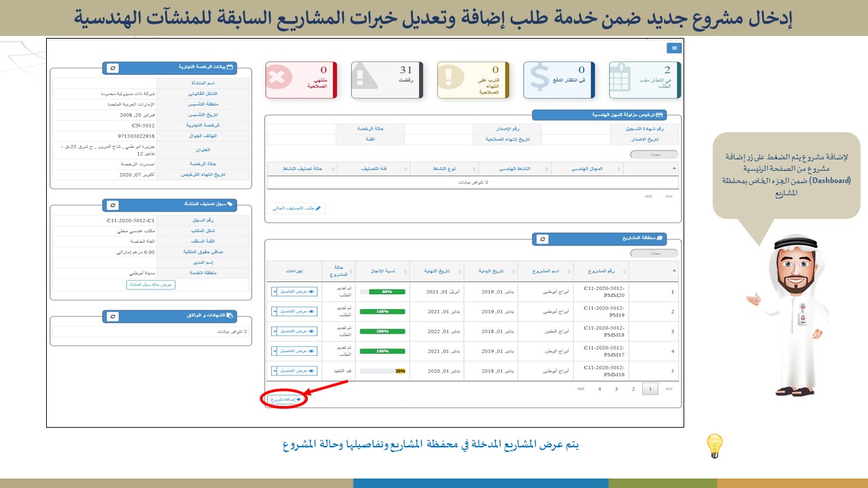The image size is (868, 488).
Task: View details of project PM19
Action: click(298, 312)
